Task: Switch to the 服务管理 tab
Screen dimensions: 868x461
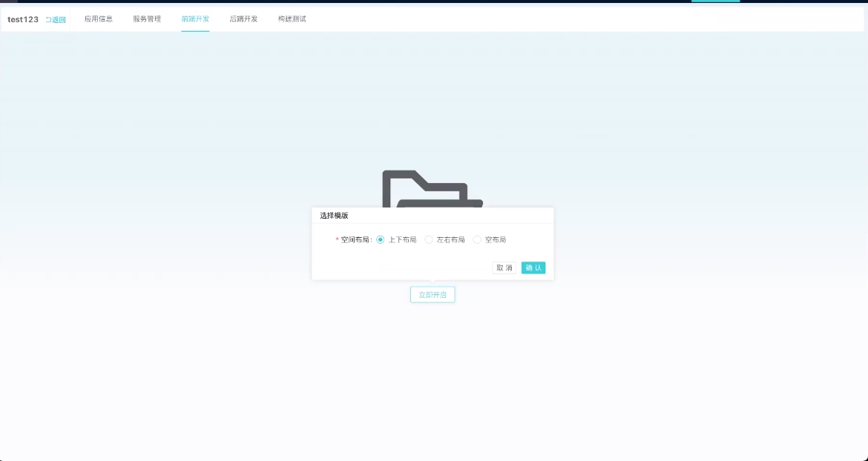Action: [x=147, y=19]
